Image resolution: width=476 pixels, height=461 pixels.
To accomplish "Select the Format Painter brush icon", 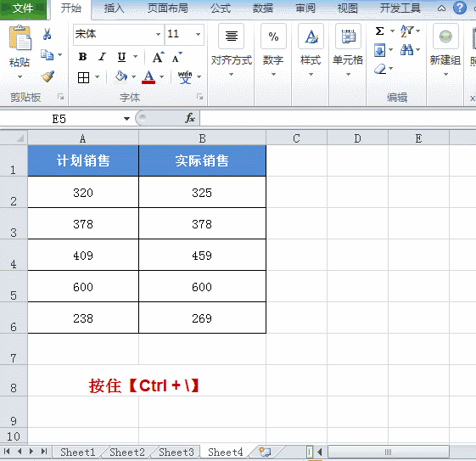I will 48,76.
